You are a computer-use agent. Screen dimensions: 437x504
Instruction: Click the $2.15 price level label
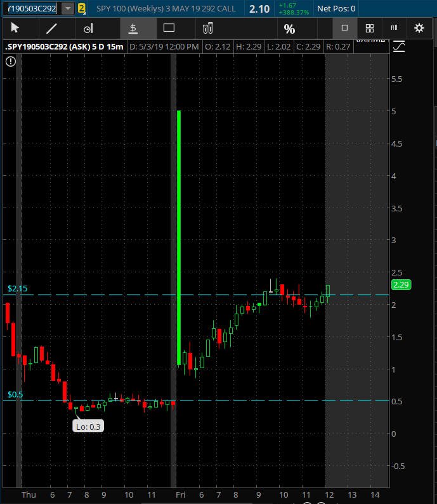click(18, 289)
